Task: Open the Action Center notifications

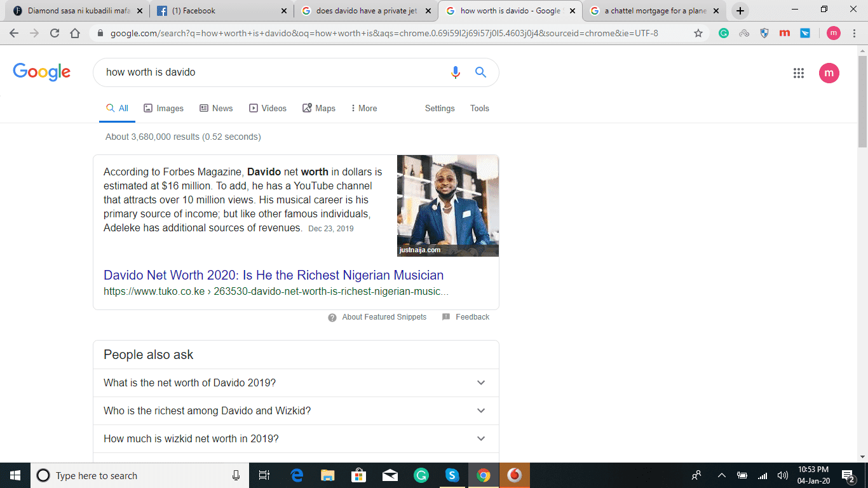Action: pyautogui.click(x=848, y=475)
